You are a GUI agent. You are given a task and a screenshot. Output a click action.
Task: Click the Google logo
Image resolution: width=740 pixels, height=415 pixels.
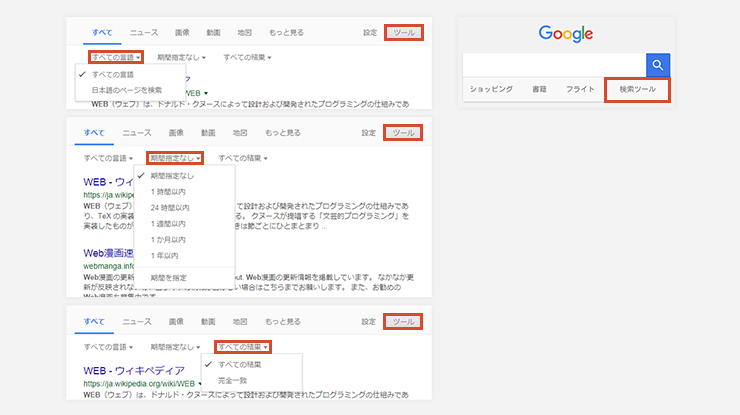pos(566,34)
